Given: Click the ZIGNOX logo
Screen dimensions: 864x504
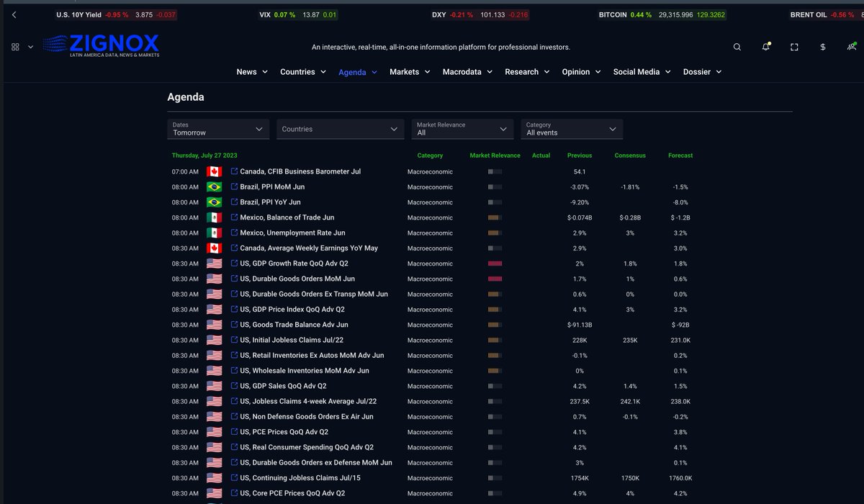Looking at the screenshot, I should (101, 46).
